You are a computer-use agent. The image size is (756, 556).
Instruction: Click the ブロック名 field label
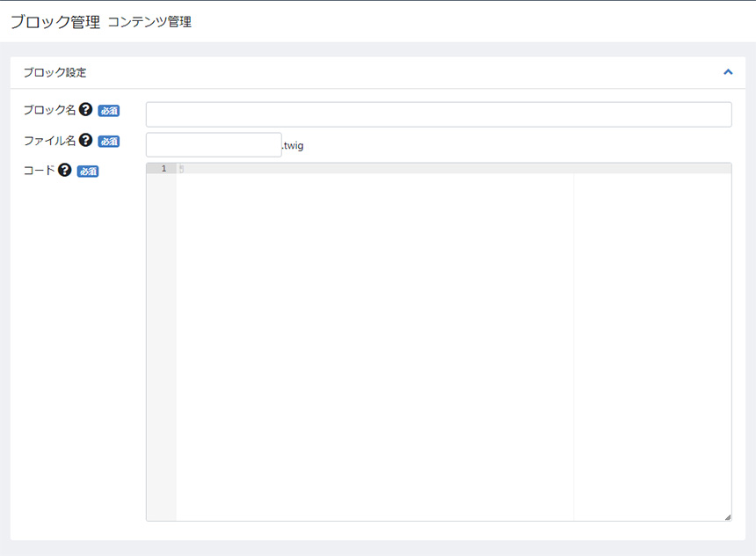pyautogui.click(x=49, y=110)
